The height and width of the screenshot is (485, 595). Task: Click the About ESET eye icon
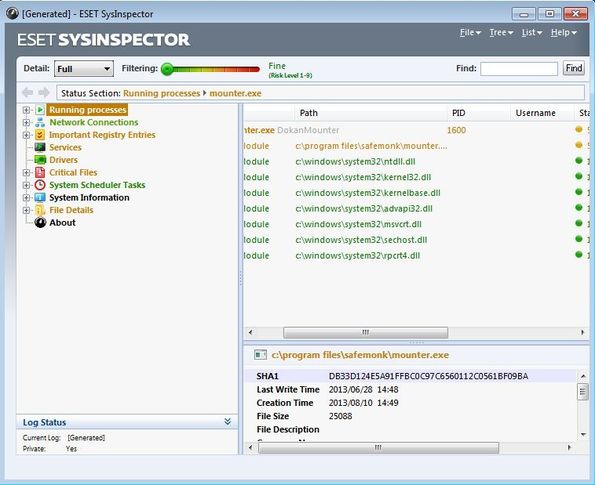(x=40, y=222)
